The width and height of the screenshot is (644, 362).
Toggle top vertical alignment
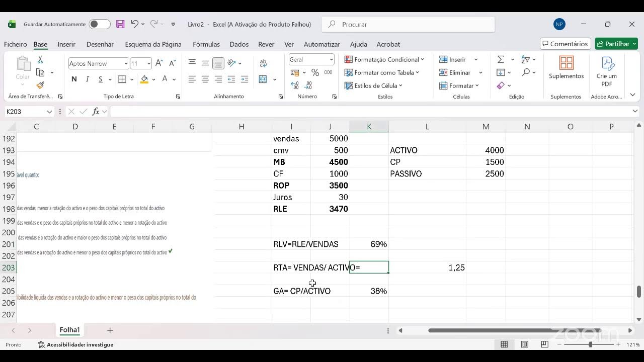(192, 63)
